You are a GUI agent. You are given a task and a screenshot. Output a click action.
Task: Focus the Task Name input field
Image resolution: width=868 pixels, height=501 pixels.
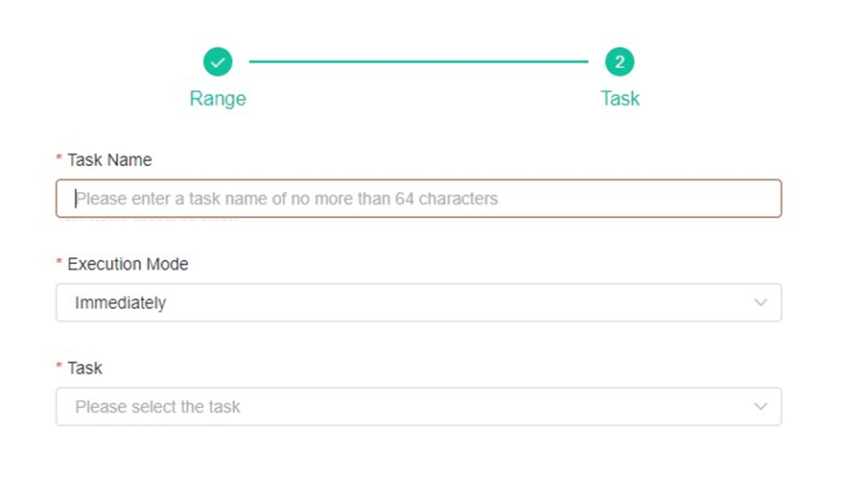[x=418, y=199]
